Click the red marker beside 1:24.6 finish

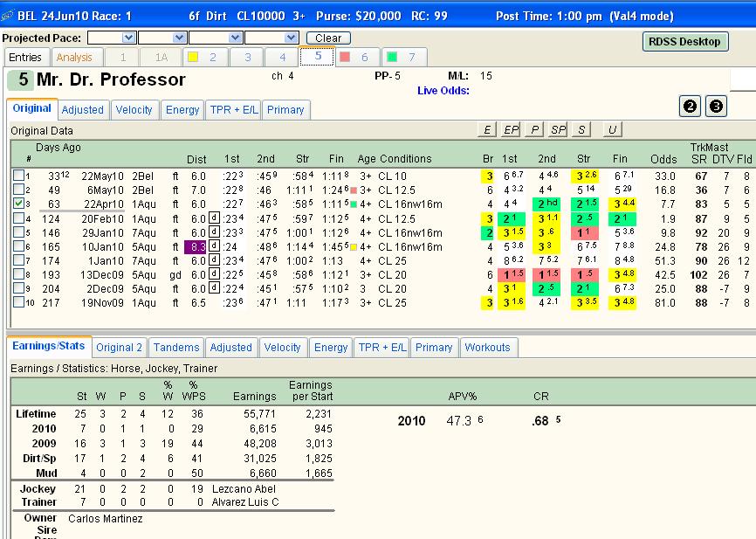(354, 190)
